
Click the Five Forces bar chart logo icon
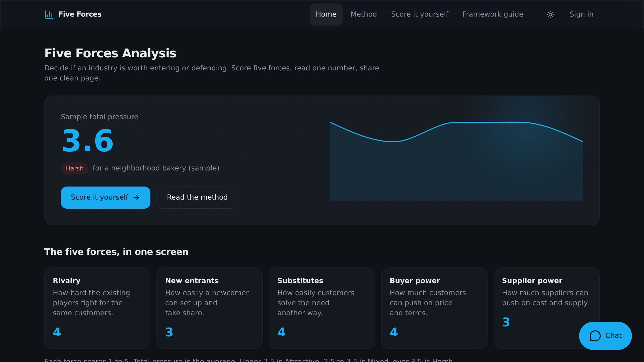click(49, 14)
